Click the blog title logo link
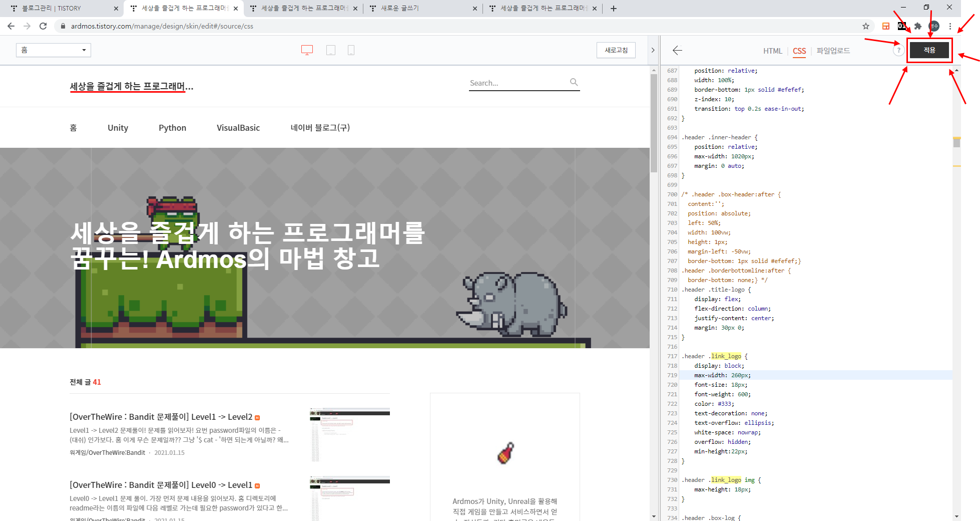Viewport: 980px width, 521px height. [x=132, y=87]
